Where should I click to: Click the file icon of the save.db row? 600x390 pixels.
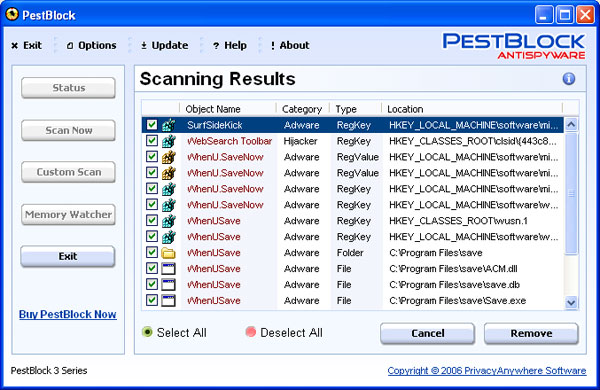(x=168, y=285)
